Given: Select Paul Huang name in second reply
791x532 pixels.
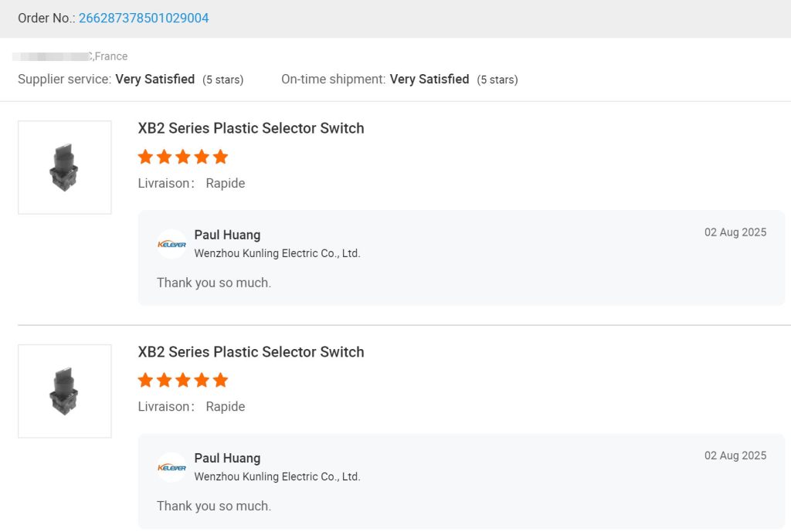Looking at the screenshot, I should point(227,458).
